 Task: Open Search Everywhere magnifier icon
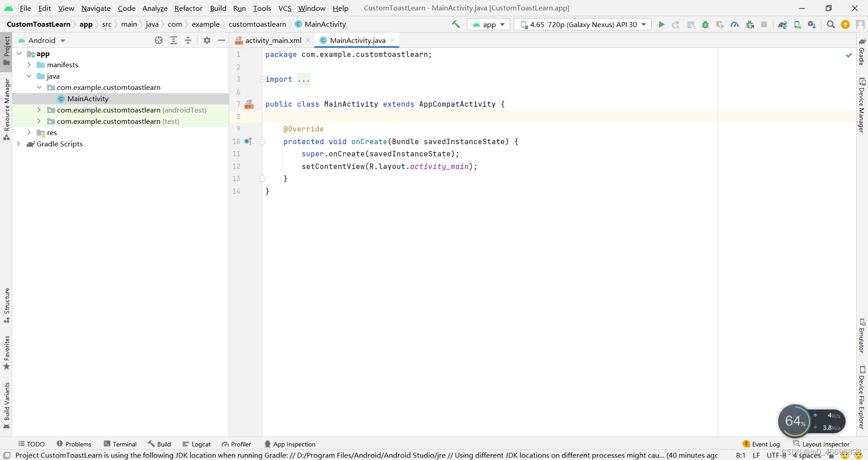tap(831, 24)
